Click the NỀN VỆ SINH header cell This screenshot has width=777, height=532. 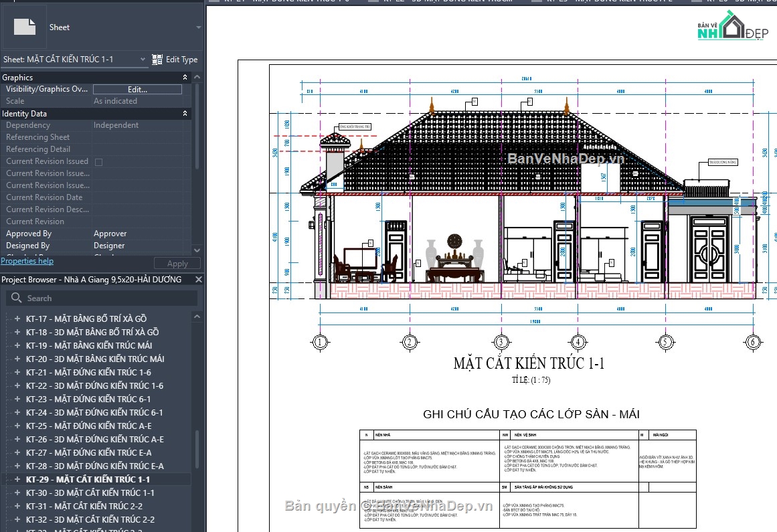574,435
